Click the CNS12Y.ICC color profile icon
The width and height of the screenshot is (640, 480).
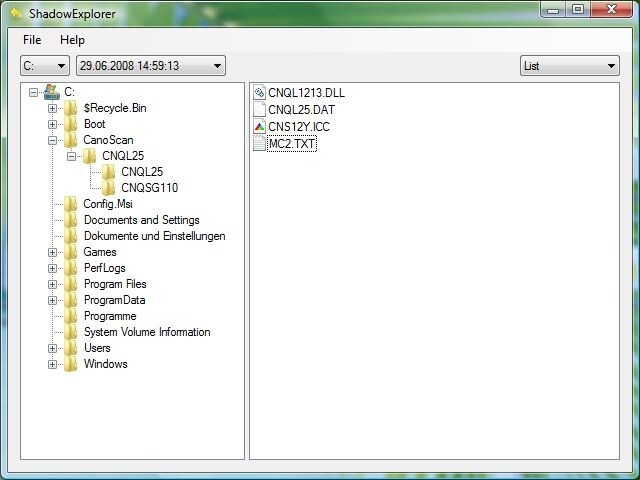coord(260,127)
